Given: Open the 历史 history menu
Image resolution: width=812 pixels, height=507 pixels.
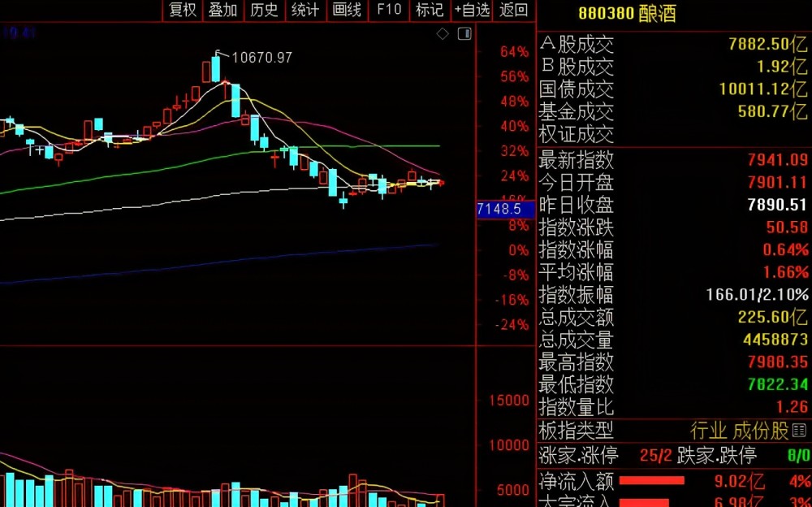Looking at the screenshot, I should [x=264, y=10].
